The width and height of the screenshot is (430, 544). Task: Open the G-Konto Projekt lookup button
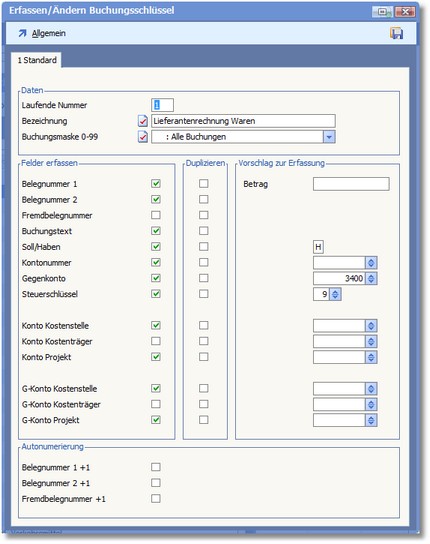point(371,420)
